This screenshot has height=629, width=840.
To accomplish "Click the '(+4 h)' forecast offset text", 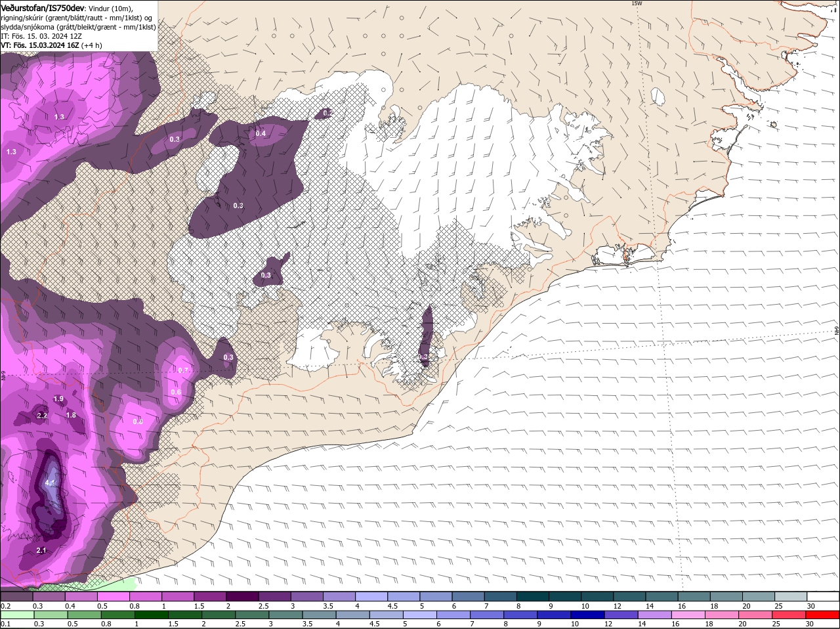I will pos(92,45).
